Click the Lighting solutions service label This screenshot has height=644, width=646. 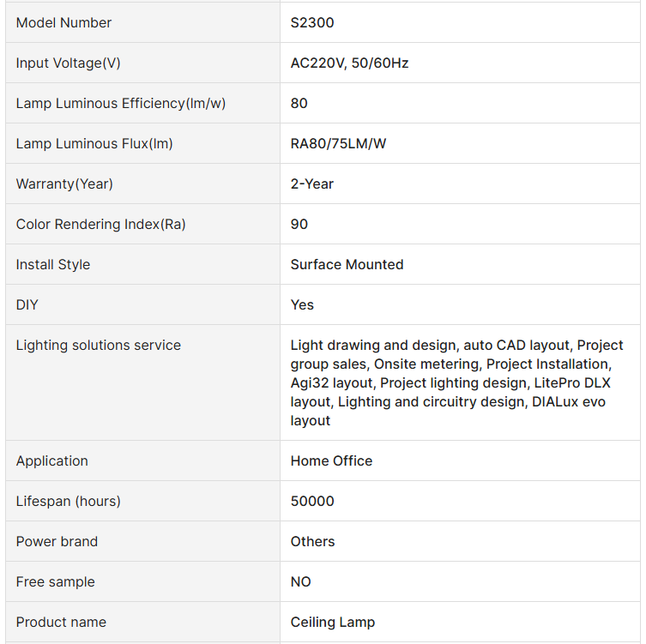tap(98, 345)
